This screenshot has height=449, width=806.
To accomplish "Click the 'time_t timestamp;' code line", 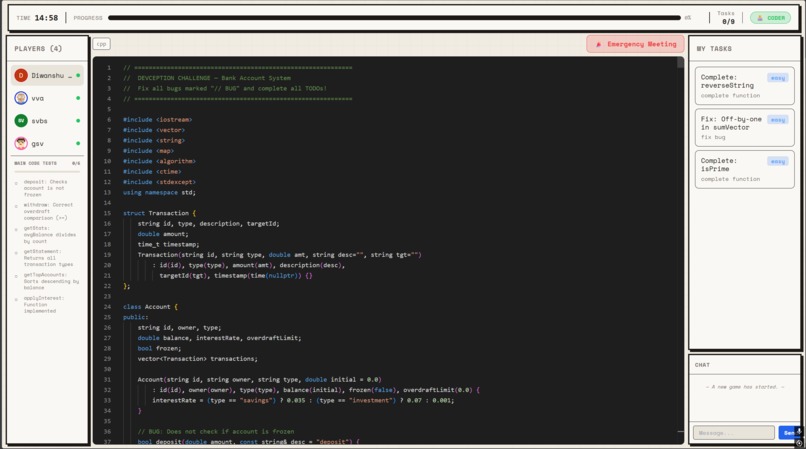I will click(x=168, y=245).
